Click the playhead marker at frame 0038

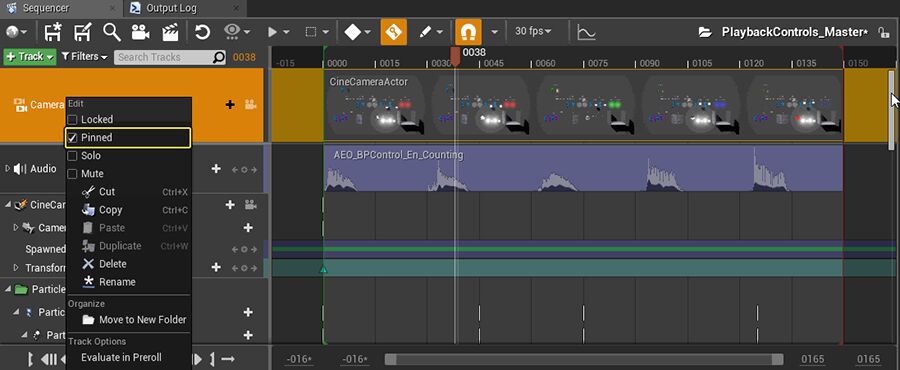(455, 57)
